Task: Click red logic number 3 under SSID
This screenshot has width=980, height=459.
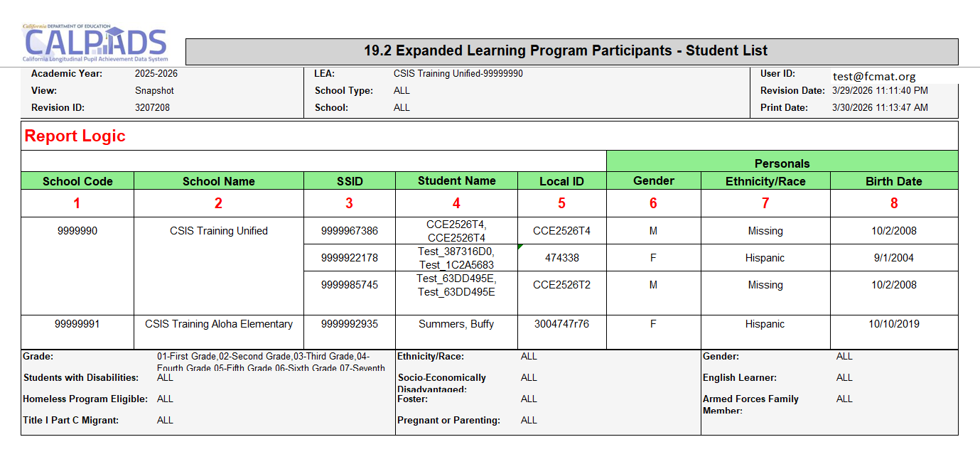Action: [349, 203]
